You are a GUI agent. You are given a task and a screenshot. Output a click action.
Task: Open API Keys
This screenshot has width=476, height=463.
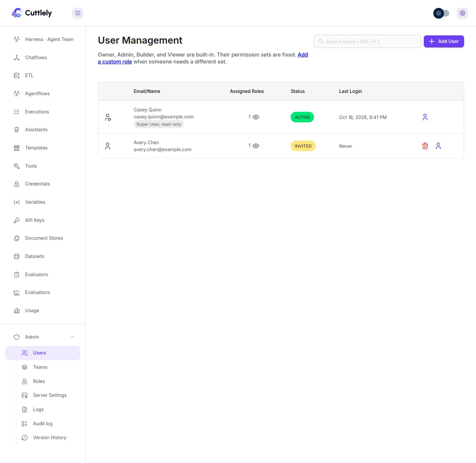coord(43,220)
